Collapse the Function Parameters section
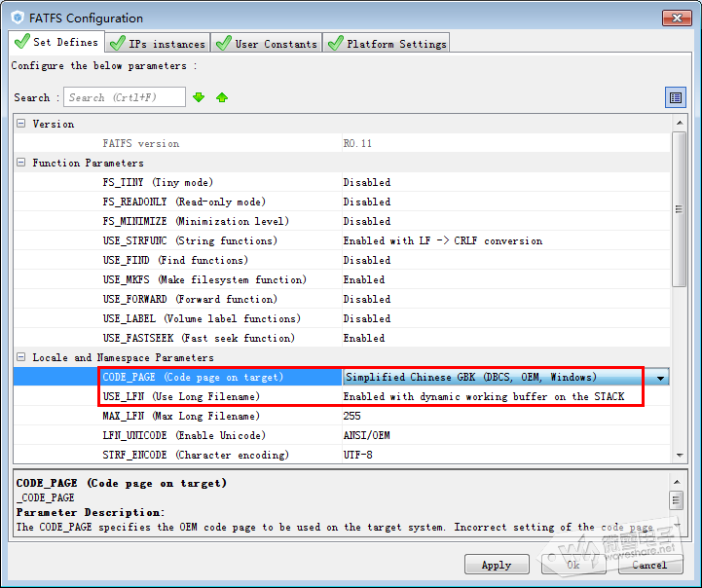This screenshot has height=588, width=702. pos(21,163)
